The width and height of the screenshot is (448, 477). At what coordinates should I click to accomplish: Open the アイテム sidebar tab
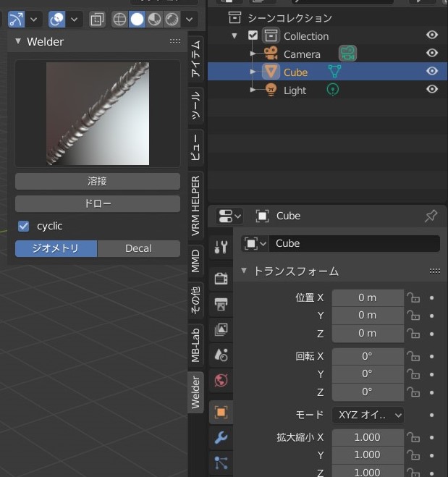(x=195, y=59)
